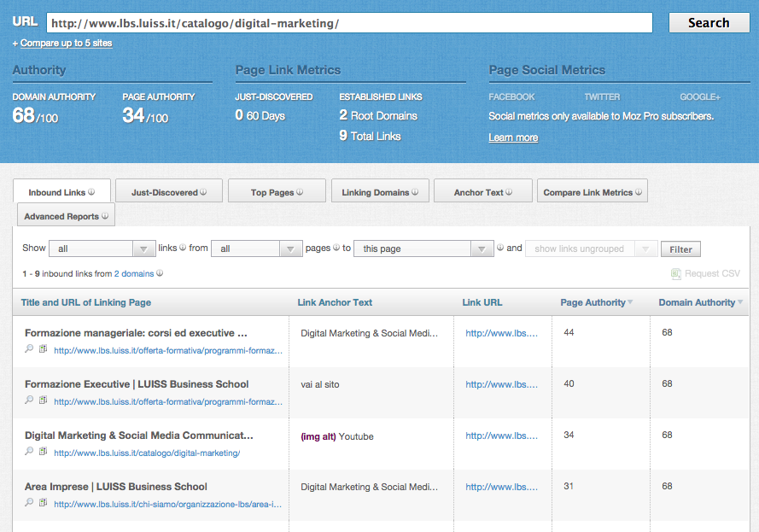The width and height of the screenshot is (759, 532).
Task: Click the Page Authority sort arrow
Action: (x=630, y=302)
